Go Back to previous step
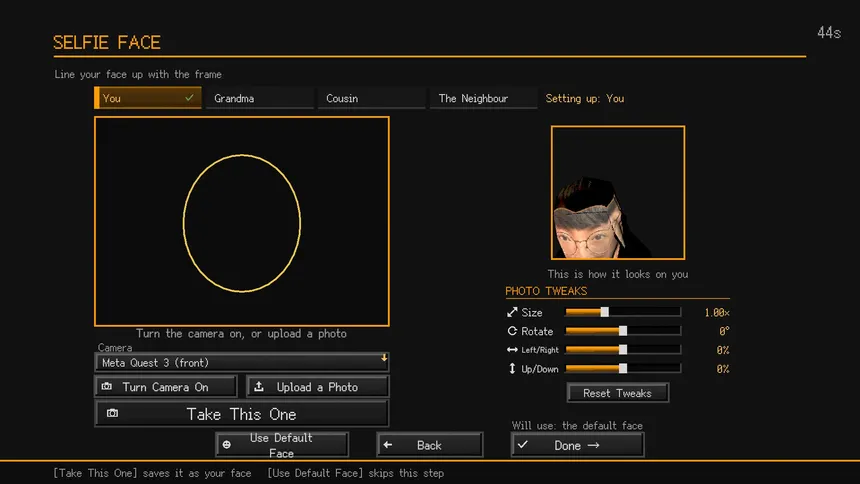Image resolution: width=860 pixels, height=484 pixels. 430,445
